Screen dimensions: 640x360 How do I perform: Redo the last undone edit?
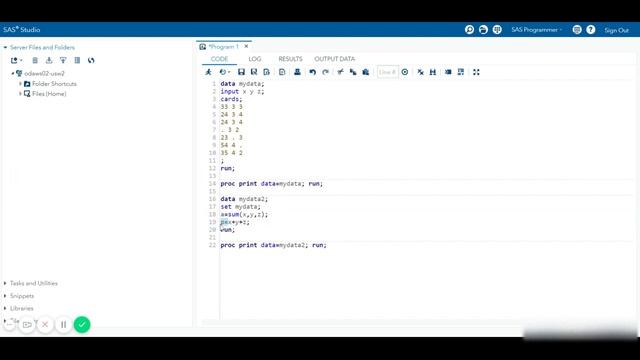325,72
